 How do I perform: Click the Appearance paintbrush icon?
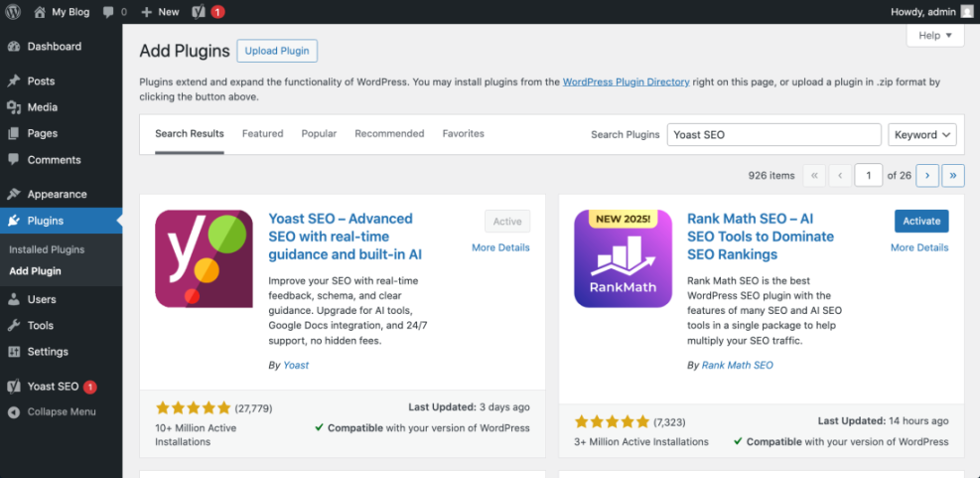(x=14, y=194)
